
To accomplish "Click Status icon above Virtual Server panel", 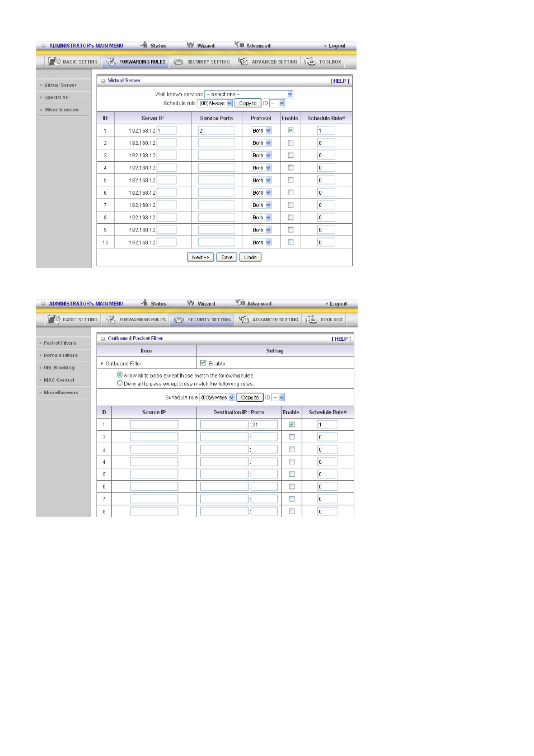I will click(x=144, y=45).
